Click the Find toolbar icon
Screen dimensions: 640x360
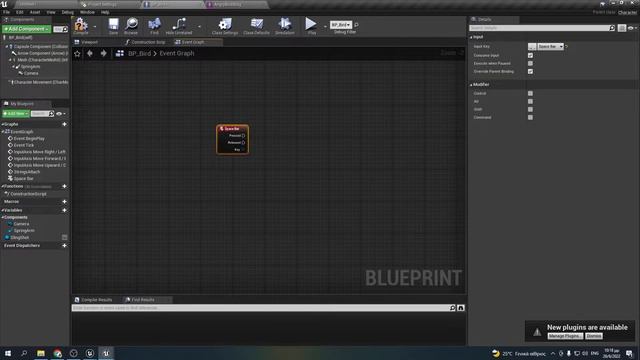click(x=154, y=25)
